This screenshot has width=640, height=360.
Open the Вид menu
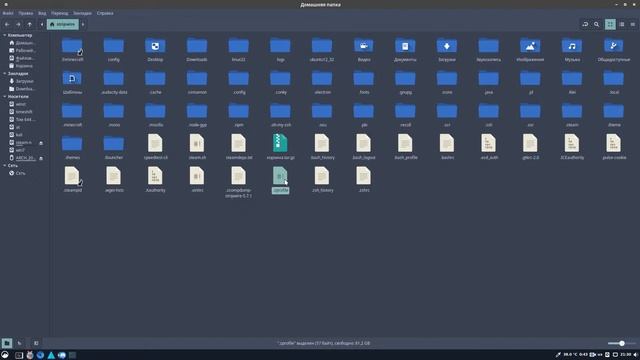pos(42,13)
